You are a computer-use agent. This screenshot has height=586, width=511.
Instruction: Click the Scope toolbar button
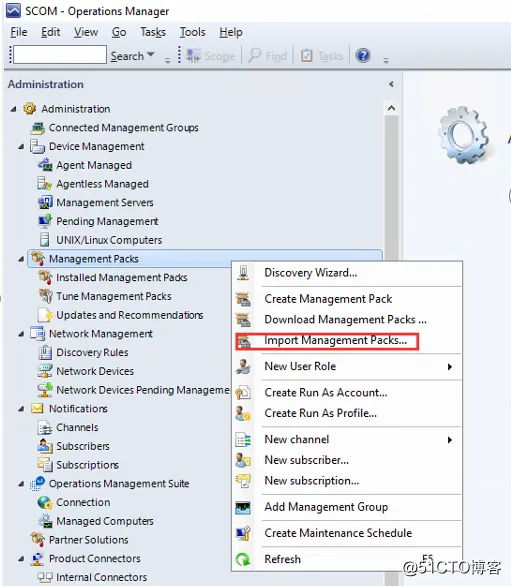tap(211, 56)
